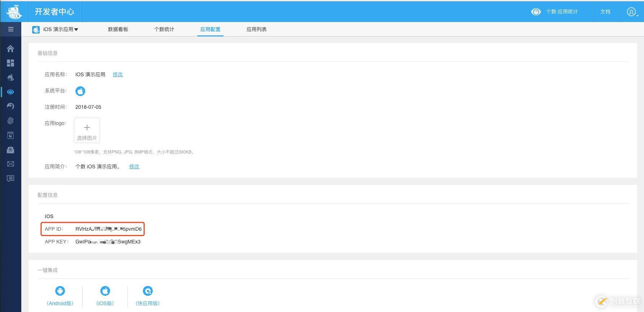Screen dimensions: 644x312
Task: Open 文档 in the top bar
Action: pos(605,12)
